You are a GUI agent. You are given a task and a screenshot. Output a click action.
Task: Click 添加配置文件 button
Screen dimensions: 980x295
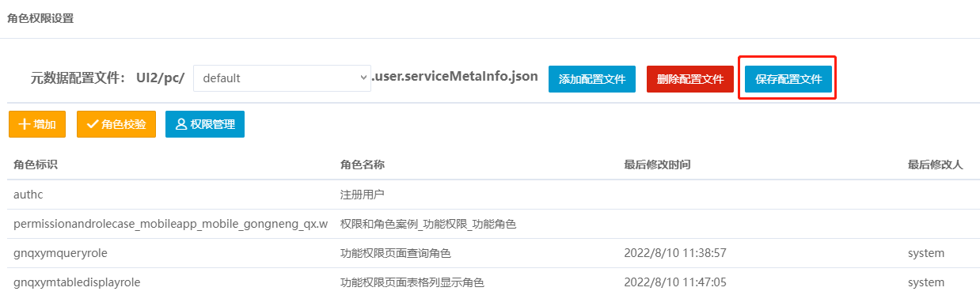[592, 79]
